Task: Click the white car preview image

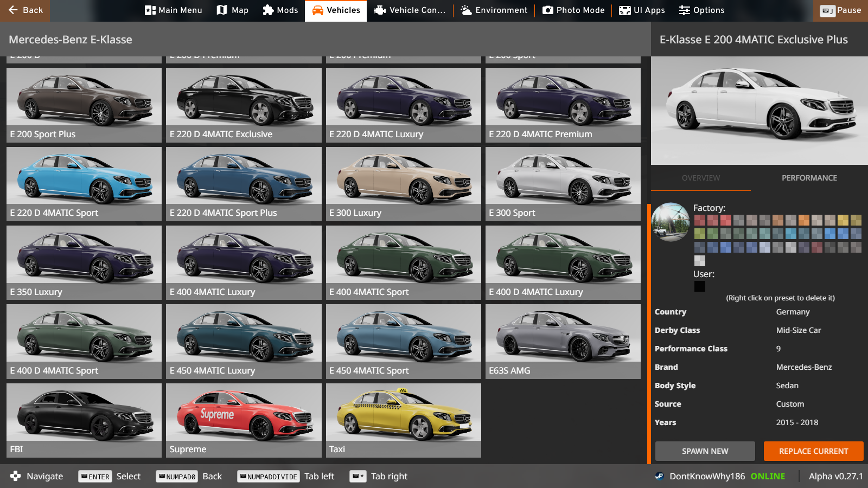Action: pos(759,111)
